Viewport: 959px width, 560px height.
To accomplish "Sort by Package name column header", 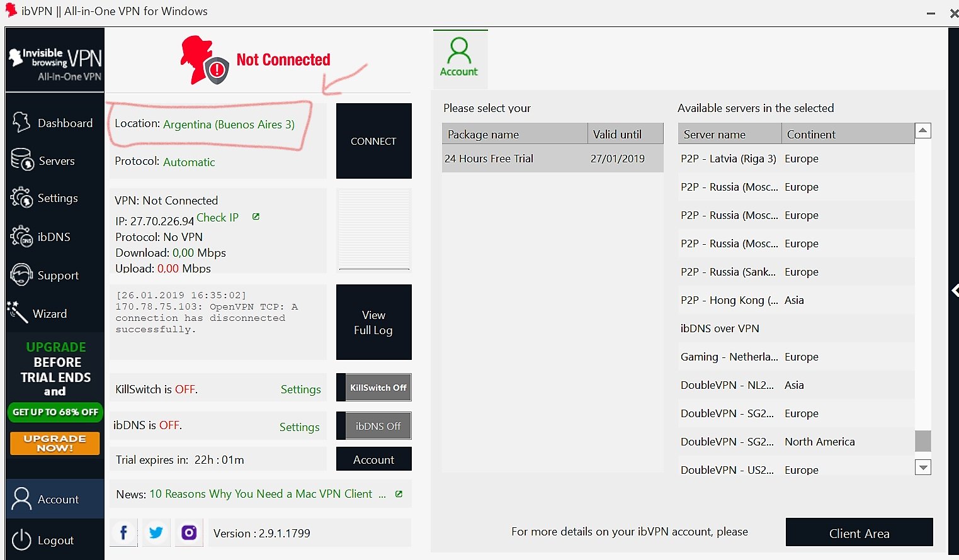I will click(x=514, y=133).
